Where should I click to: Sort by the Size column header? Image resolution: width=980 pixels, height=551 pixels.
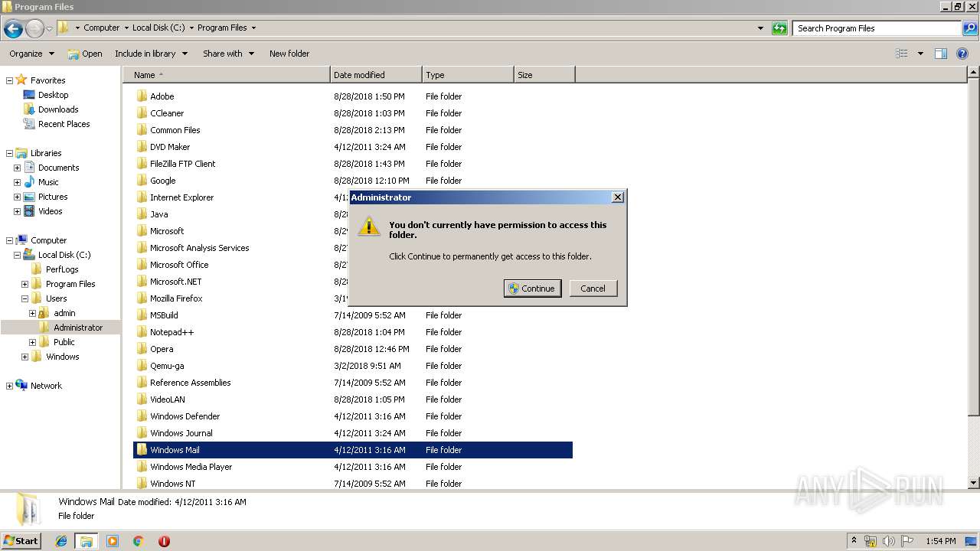click(544, 75)
